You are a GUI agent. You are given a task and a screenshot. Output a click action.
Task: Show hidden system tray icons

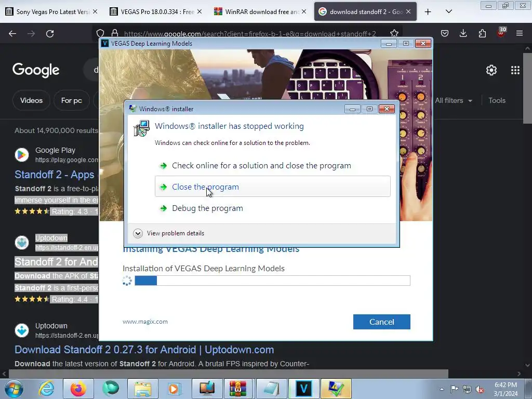coord(442,389)
